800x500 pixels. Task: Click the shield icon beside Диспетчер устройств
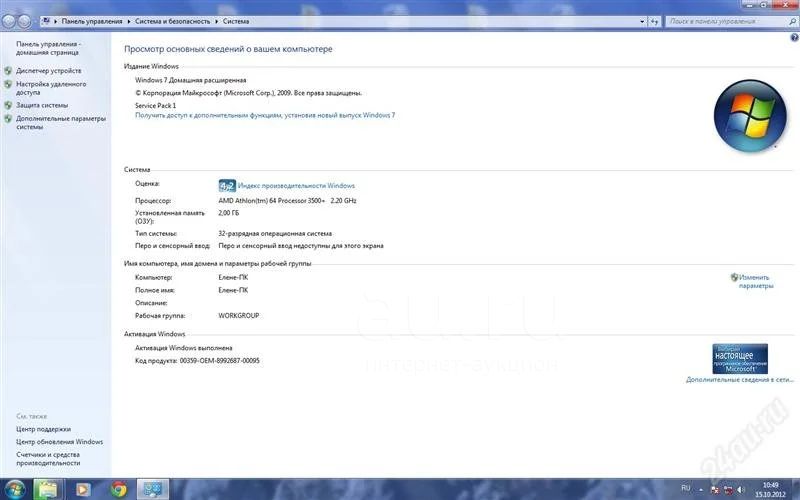tap(8, 71)
